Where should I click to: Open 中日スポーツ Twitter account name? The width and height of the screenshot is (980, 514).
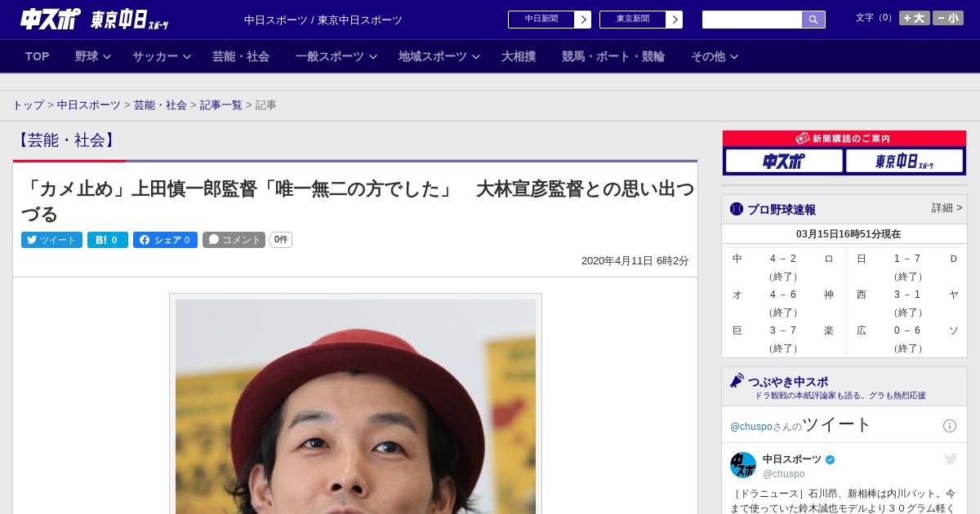pyautogui.click(x=792, y=459)
